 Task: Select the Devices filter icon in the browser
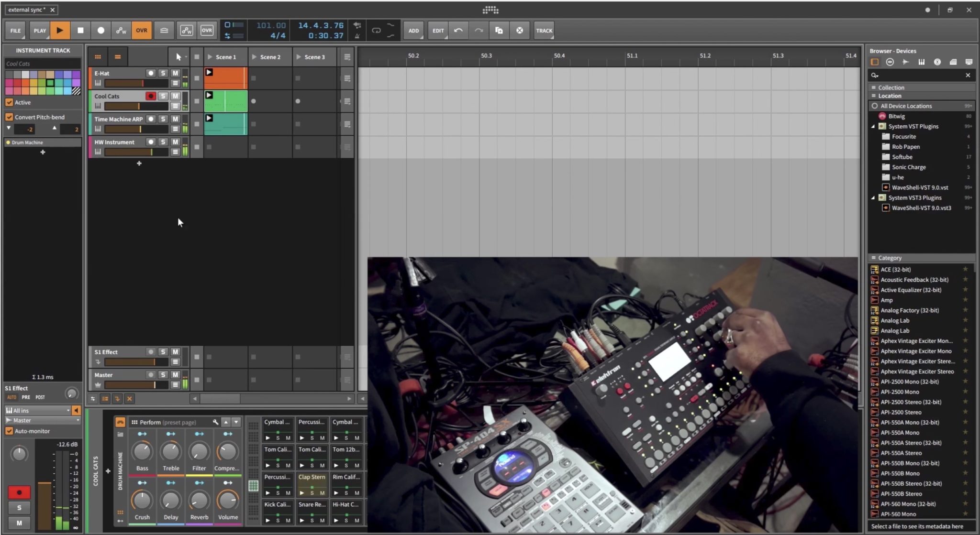[x=874, y=62]
